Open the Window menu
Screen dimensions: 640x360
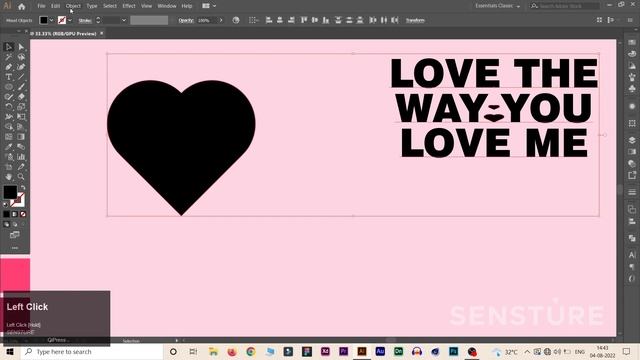click(167, 6)
